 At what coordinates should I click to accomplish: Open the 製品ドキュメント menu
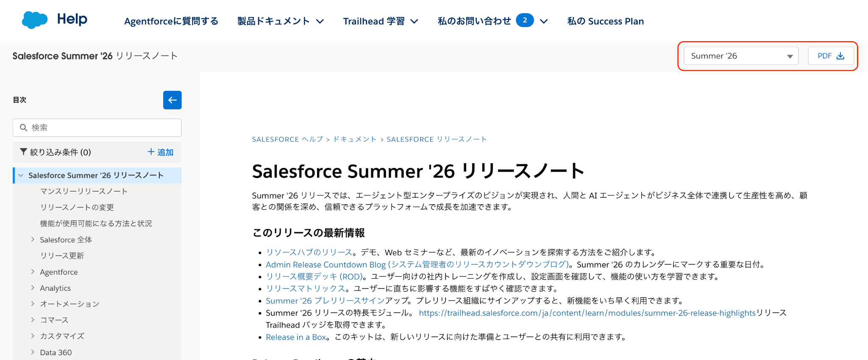[x=281, y=21]
